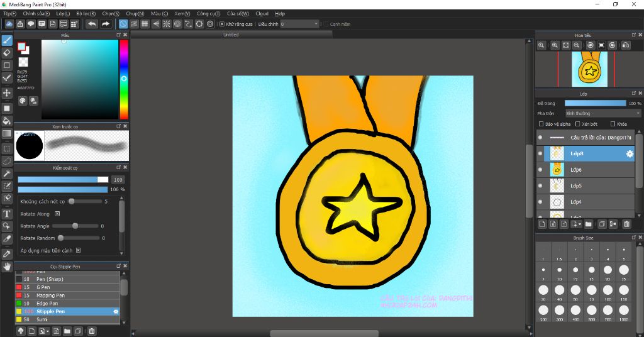Open the Xem(V) menu

click(182, 14)
